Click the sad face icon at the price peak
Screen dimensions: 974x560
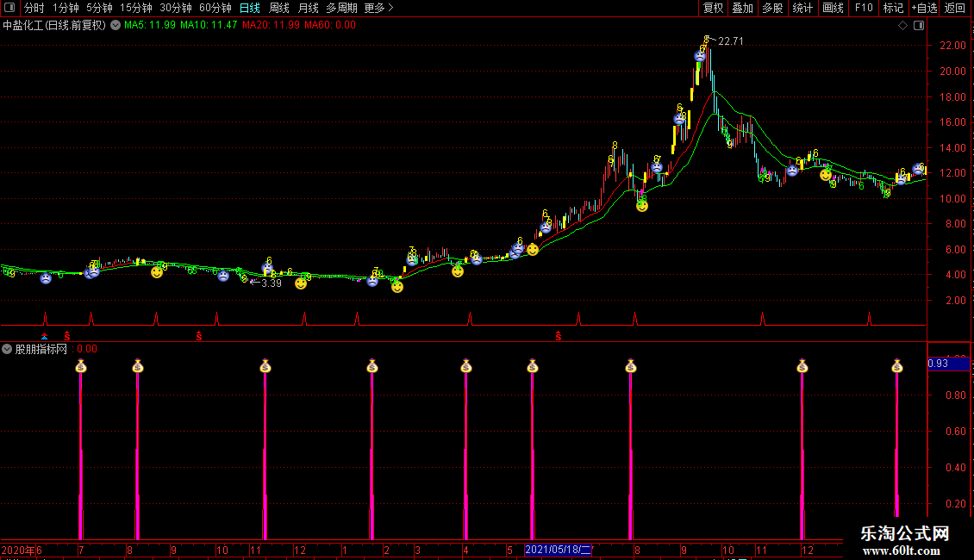700,57
